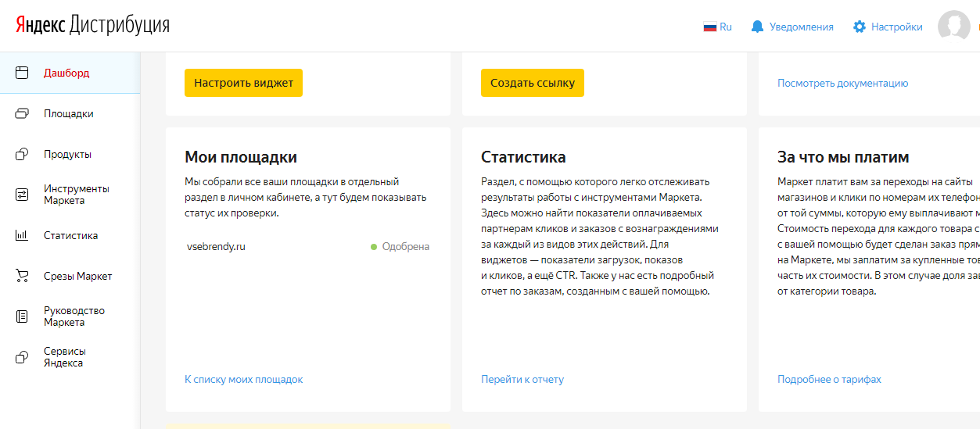Open the user avatar profile

coord(953,27)
